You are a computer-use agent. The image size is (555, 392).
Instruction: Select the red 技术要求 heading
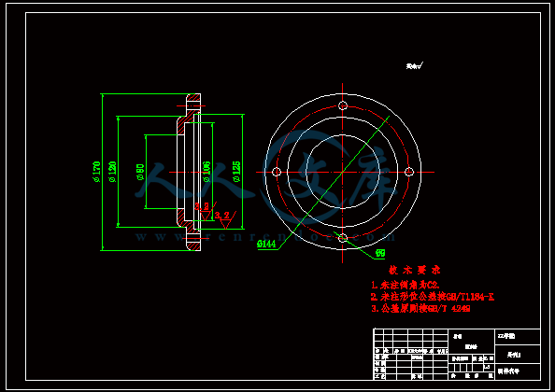(x=414, y=271)
